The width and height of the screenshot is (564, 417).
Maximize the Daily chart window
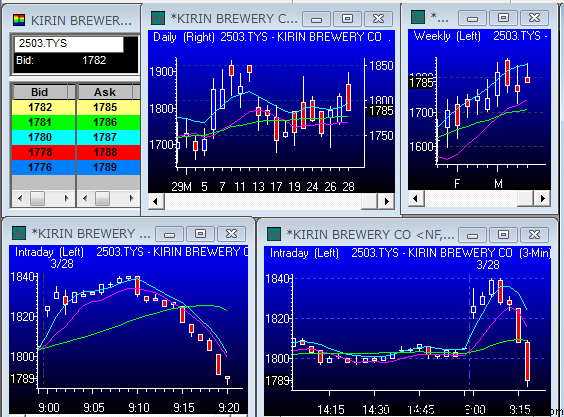point(347,18)
